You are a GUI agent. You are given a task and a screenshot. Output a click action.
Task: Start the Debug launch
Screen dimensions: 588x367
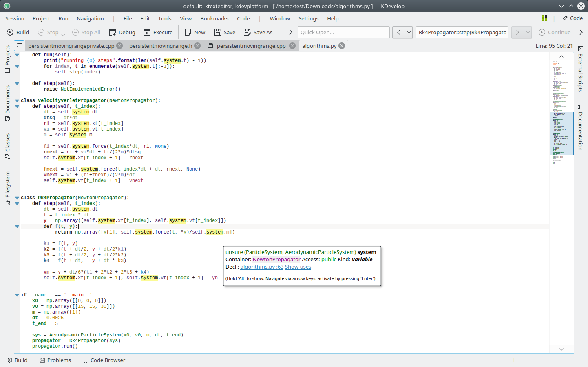click(x=122, y=32)
